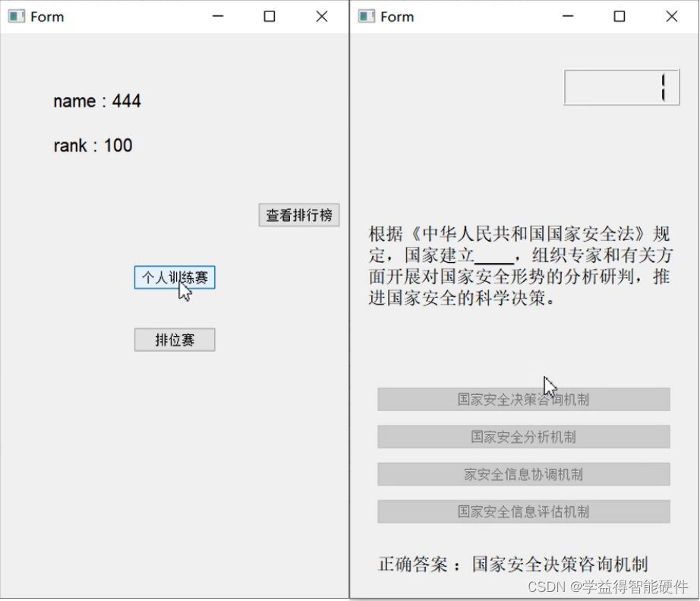Click the countdown LCD number display

[x=622, y=87]
